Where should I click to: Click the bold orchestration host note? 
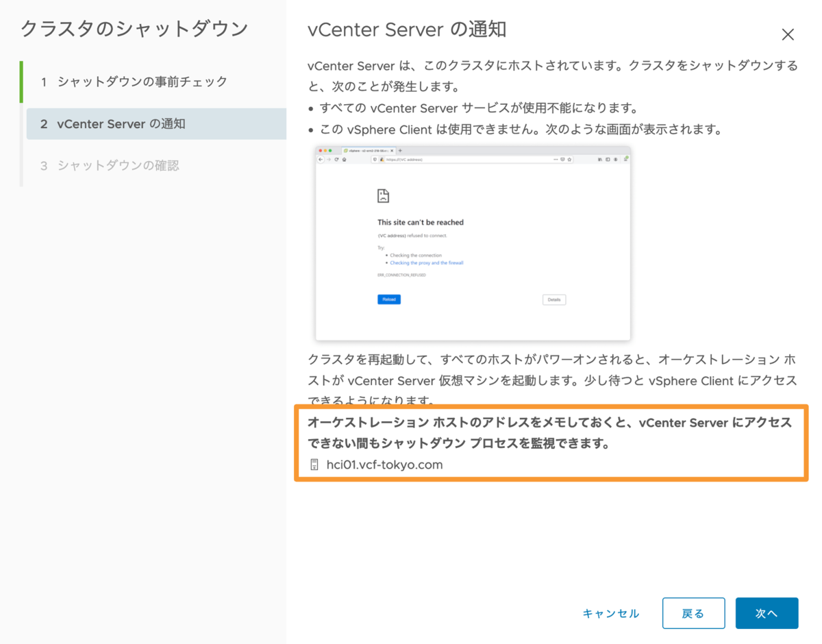click(549, 433)
